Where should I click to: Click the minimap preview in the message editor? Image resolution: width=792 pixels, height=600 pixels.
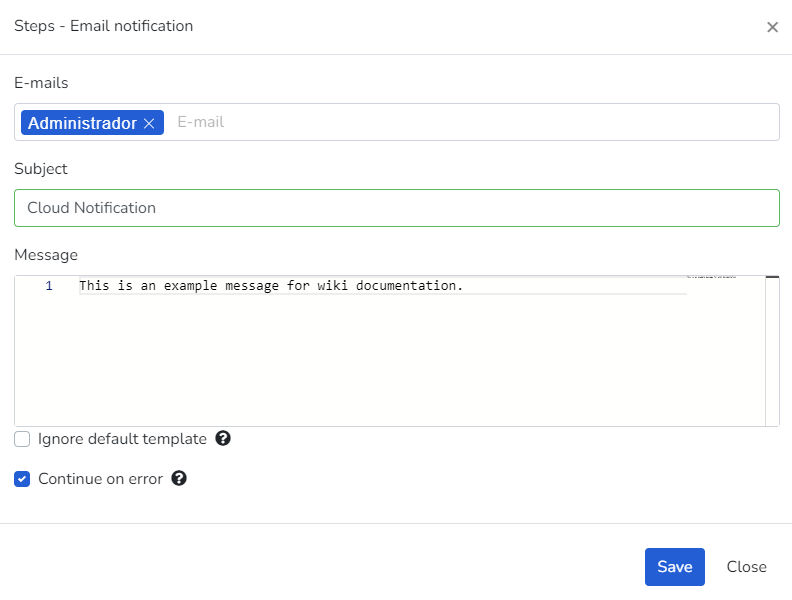click(711, 276)
